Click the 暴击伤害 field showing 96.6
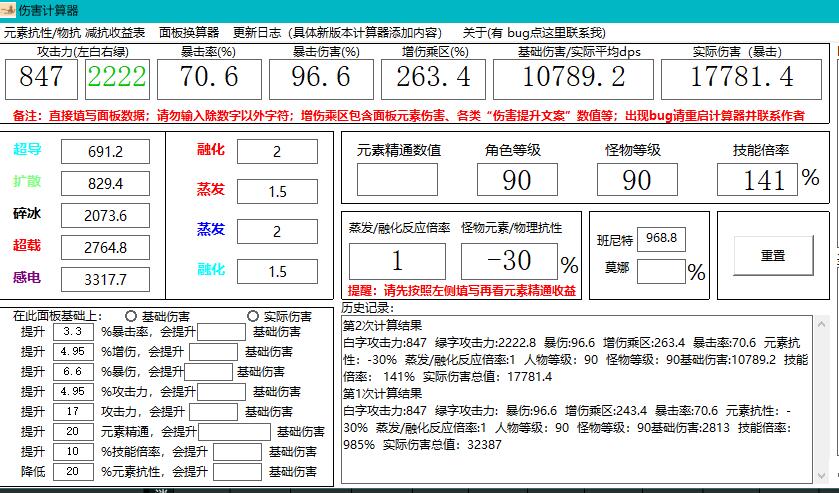The width and height of the screenshot is (839, 493). 321,79
